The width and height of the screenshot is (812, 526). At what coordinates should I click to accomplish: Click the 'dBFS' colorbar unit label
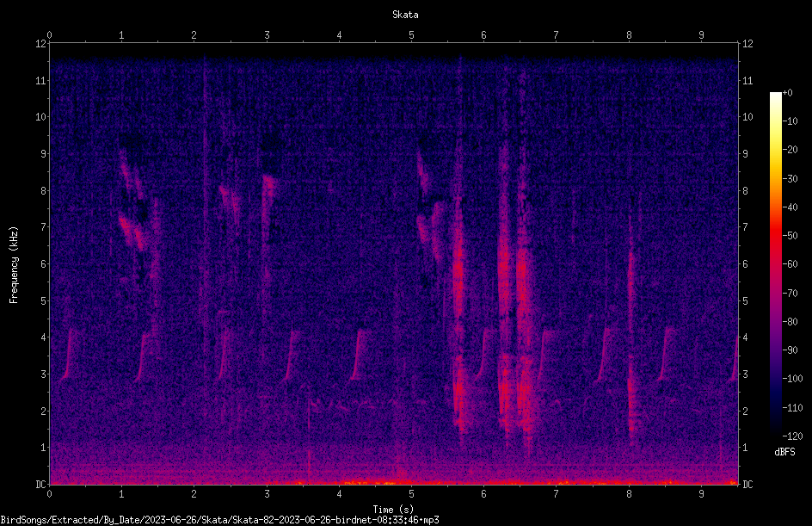(784, 452)
